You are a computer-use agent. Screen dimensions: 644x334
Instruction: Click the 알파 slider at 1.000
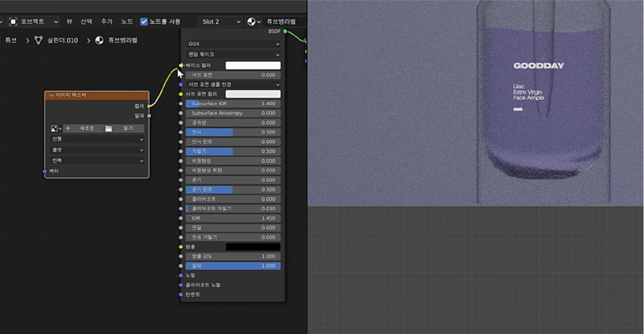(233, 266)
